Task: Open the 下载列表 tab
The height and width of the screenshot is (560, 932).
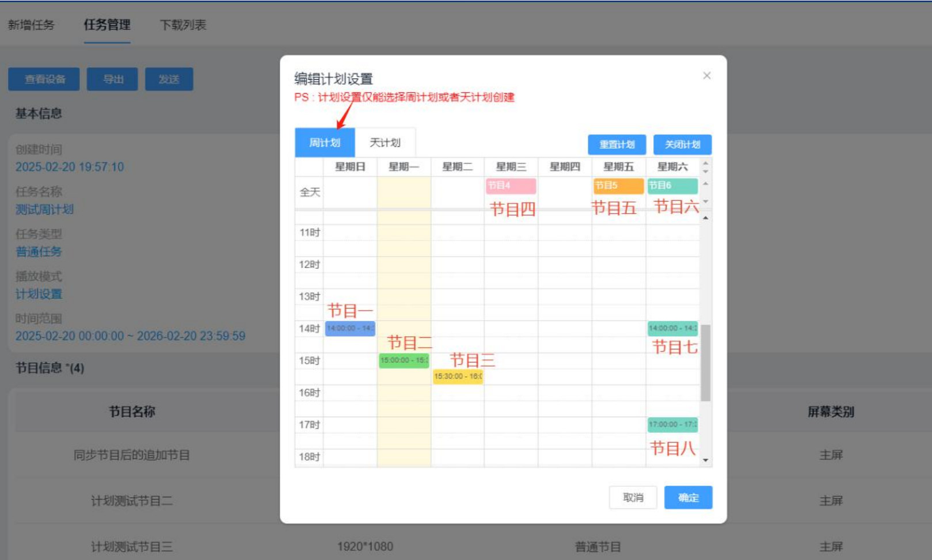Action: [x=183, y=25]
